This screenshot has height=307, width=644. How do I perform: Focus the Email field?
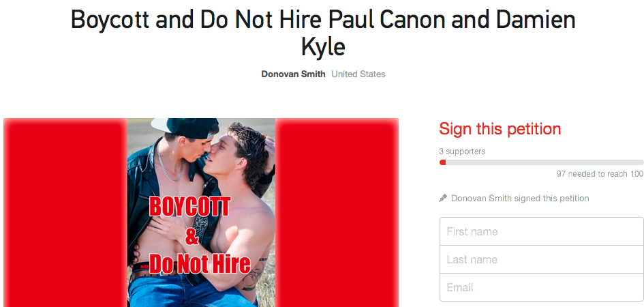542,287
